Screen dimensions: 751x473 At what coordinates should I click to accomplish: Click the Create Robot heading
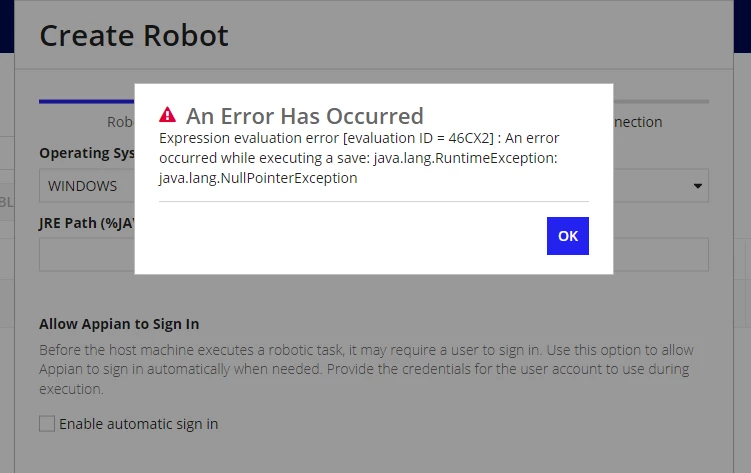134,36
